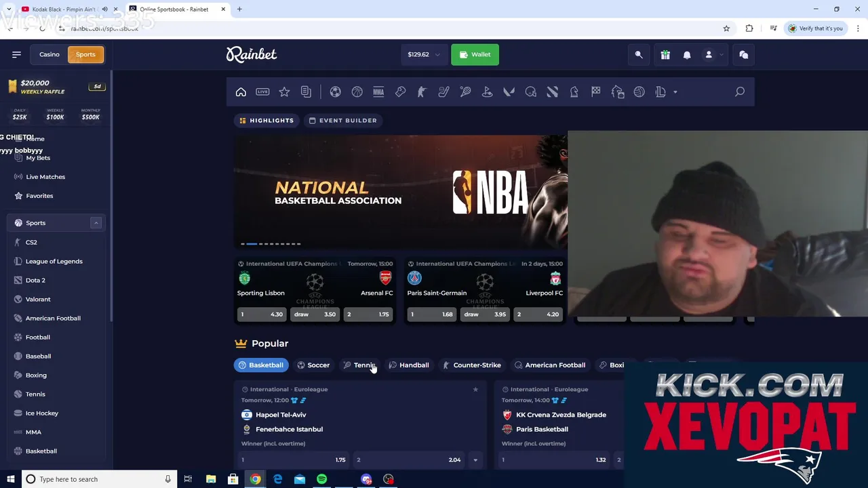The image size is (868, 488).
Task: Select the chess knight sport icon
Action: click(574, 91)
